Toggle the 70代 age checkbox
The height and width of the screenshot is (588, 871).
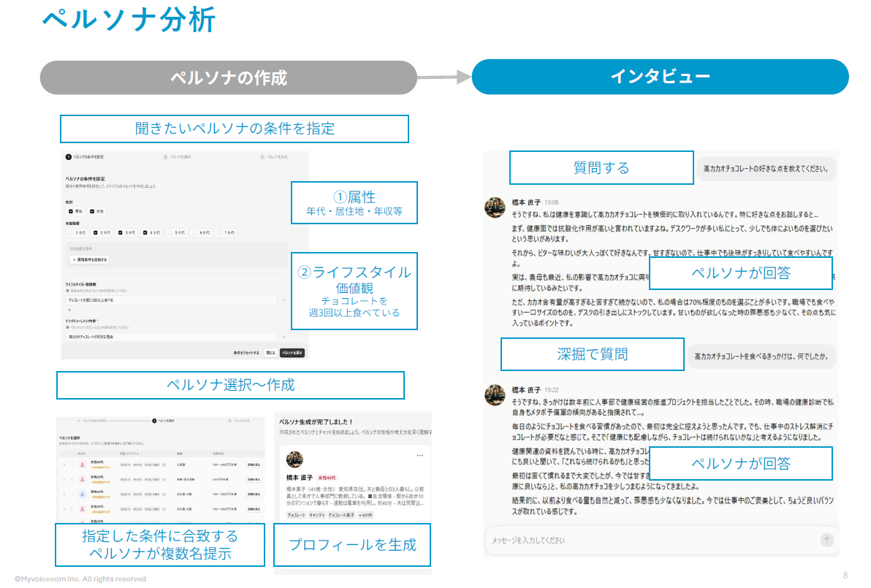[219, 233]
